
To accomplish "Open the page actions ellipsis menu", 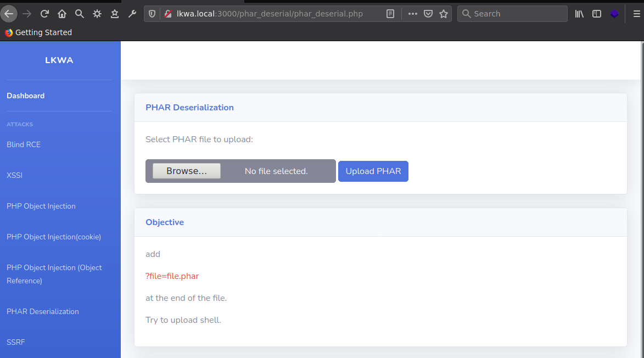I will coord(412,13).
